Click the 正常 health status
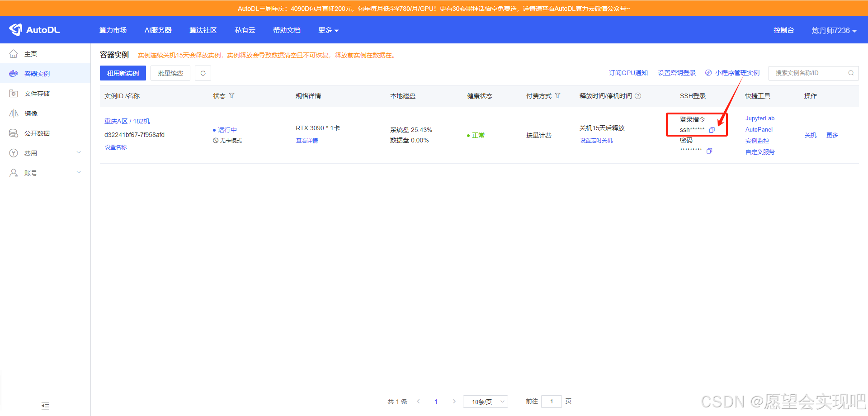868x416 pixels. click(478, 135)
